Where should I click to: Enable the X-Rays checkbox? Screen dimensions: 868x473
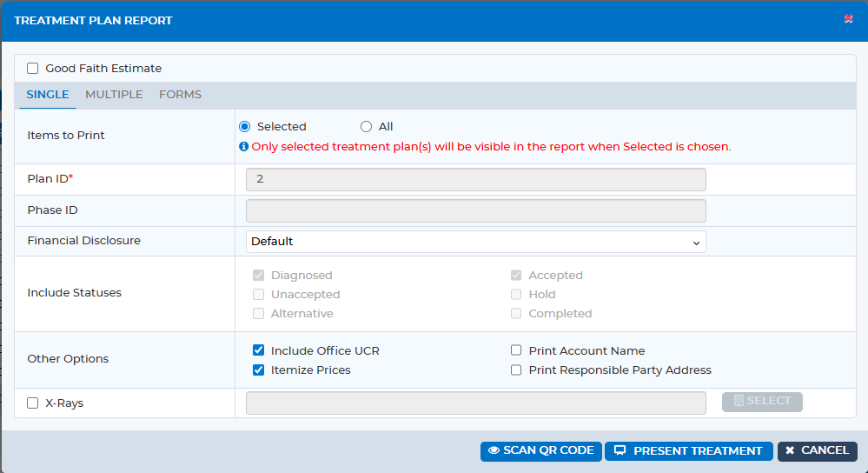(33, 403)
